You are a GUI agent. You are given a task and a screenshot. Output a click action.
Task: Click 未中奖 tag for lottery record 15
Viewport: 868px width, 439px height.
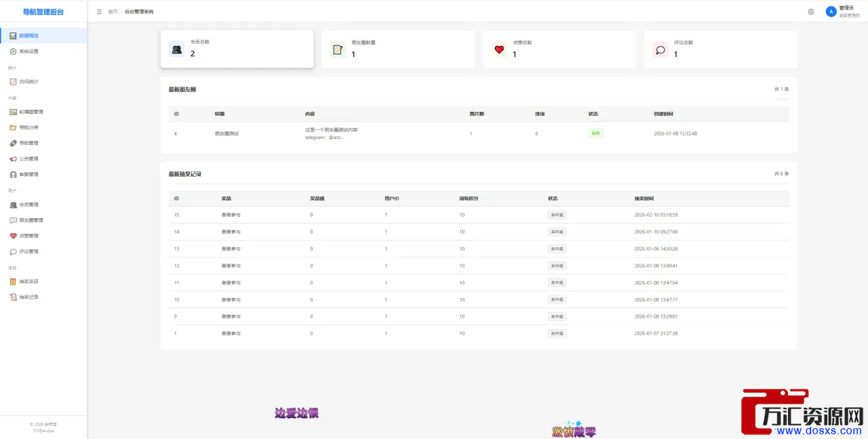click(x=557, y=215)
